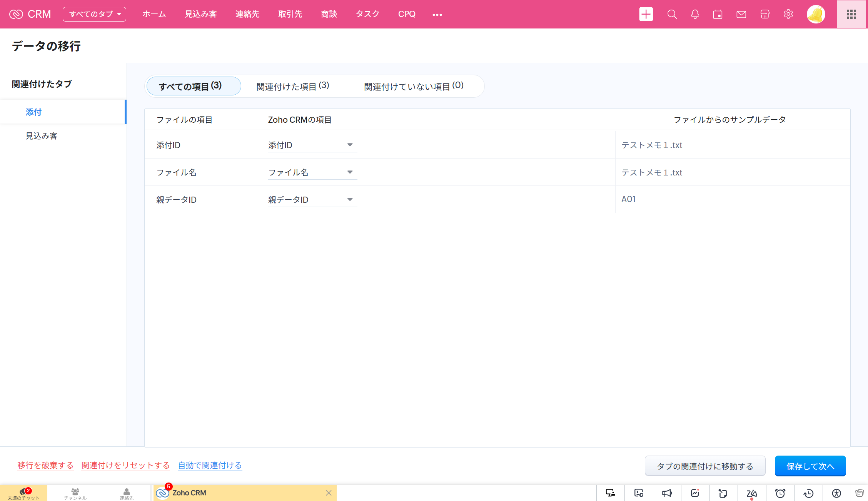Image resolution: width=868 pixels, height=501 pixels.
Task: Click the megaphone announcements icon
Action: click(667, 493)
